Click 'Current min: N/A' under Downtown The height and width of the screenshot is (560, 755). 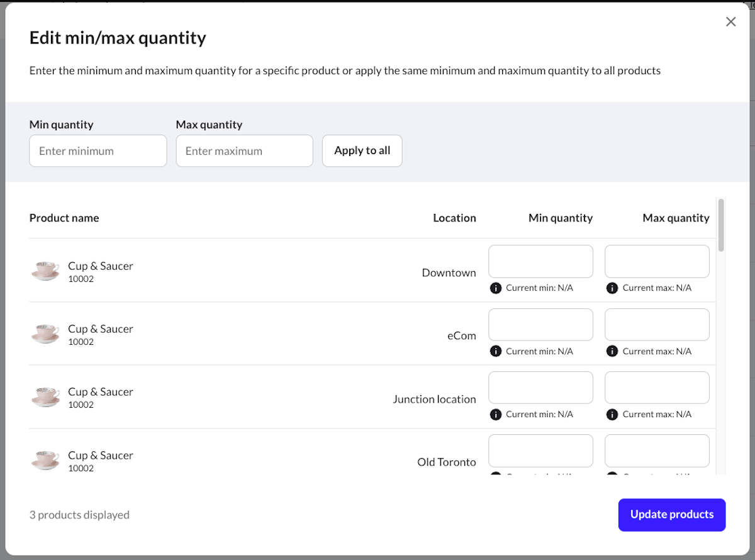click(539, 288)
